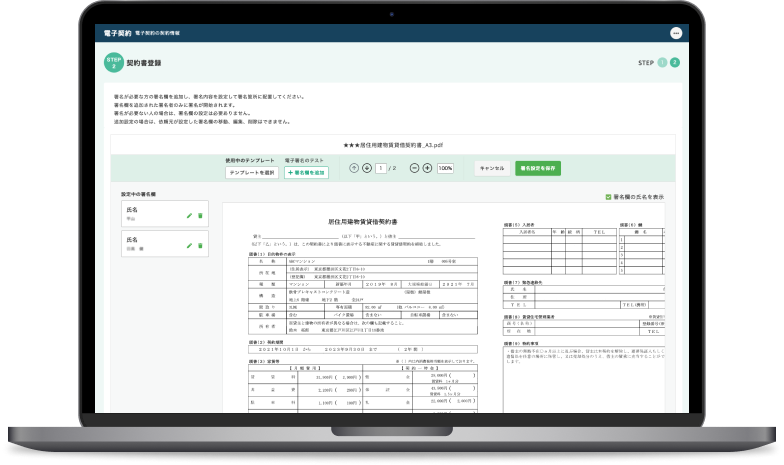
Task: Go to step 1 indicator
Action: tap(662, 63)
